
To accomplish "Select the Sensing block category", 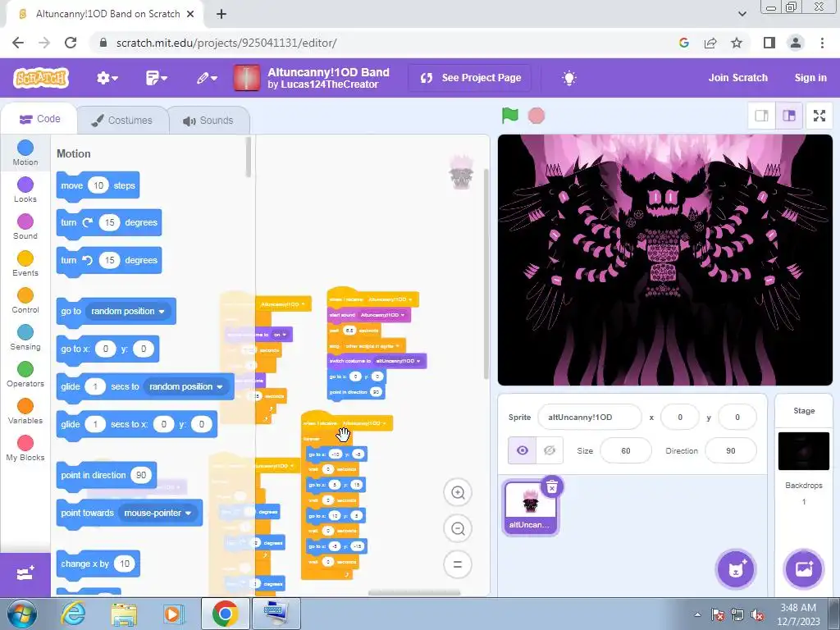I will coord(25,337).
